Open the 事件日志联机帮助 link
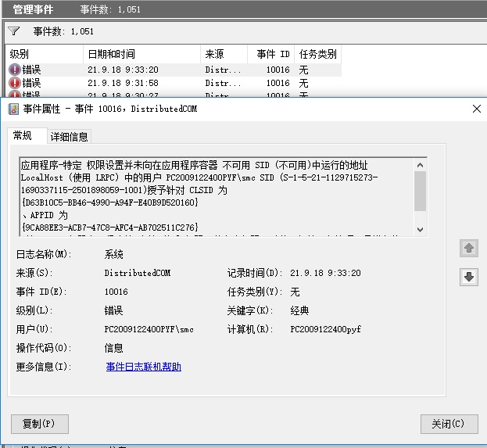 (144, 367)
